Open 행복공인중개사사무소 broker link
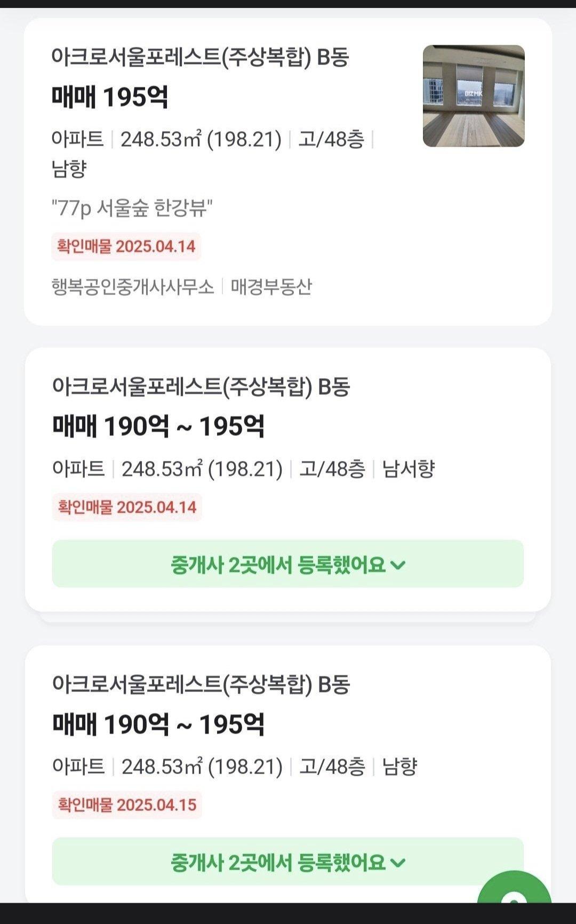 132,287
